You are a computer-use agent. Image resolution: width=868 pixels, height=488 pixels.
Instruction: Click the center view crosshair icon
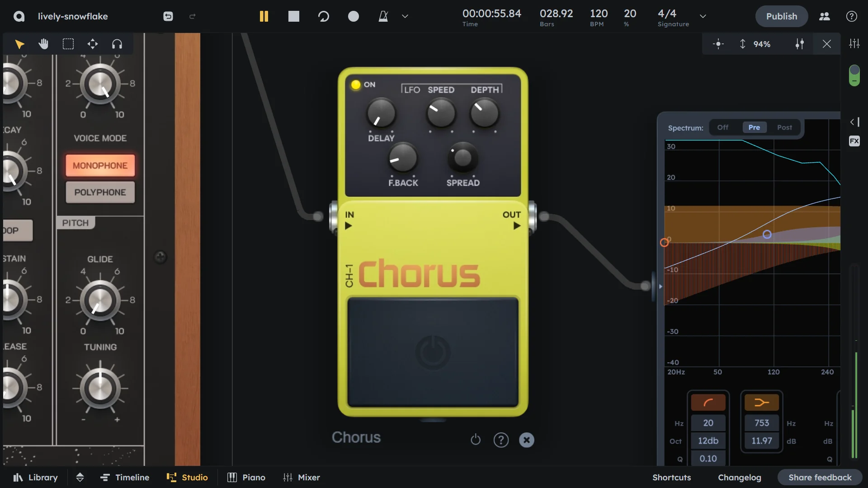coord(718,44)
